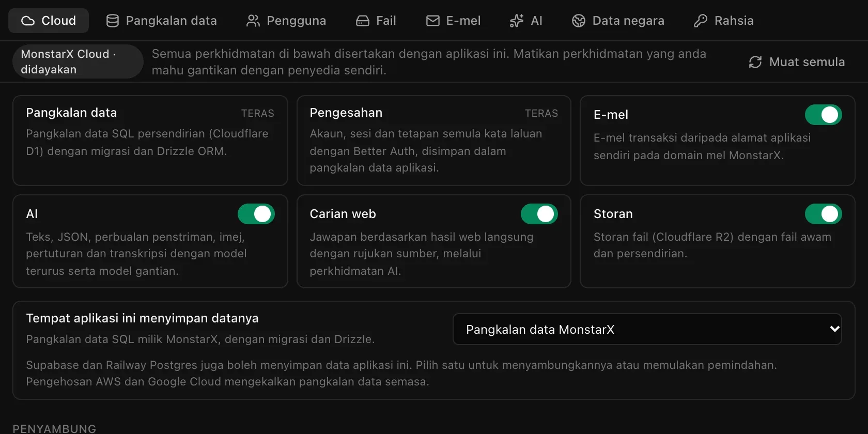Click the Muat semula button
Viewport: 868px width, 434px height.
(x=797, y=62)
